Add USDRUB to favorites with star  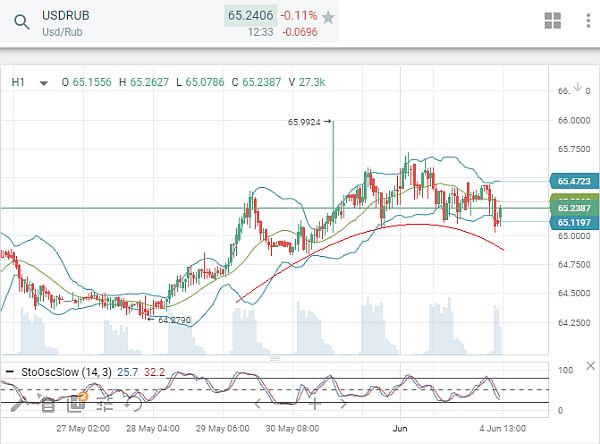point(328,17)
